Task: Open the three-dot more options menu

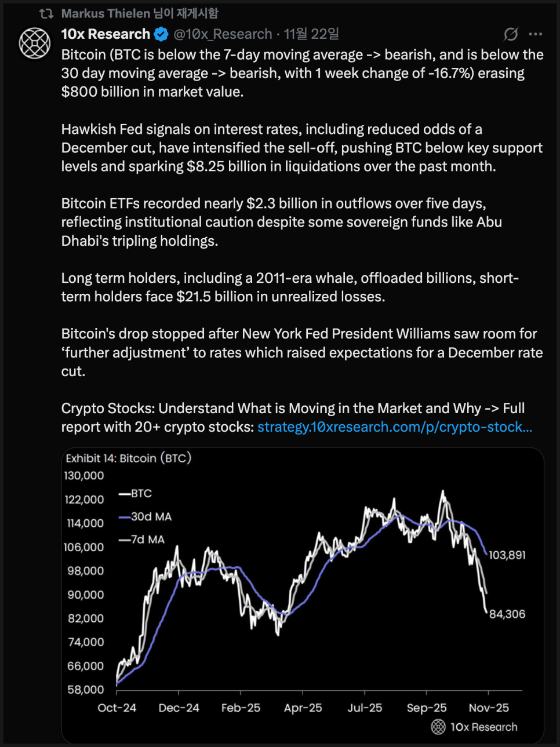Action: coord(536,34)
